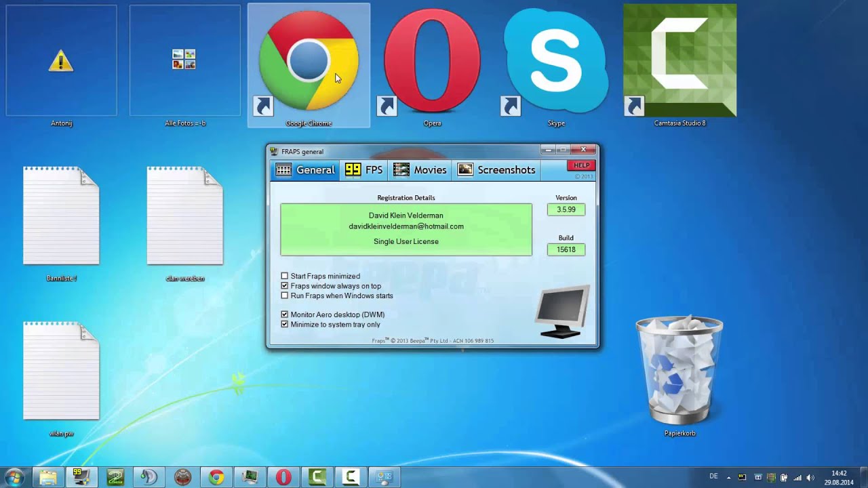This screenshot has width=868, height=488.
Task: Click the Build number 15618
Action: coord(566,249)
